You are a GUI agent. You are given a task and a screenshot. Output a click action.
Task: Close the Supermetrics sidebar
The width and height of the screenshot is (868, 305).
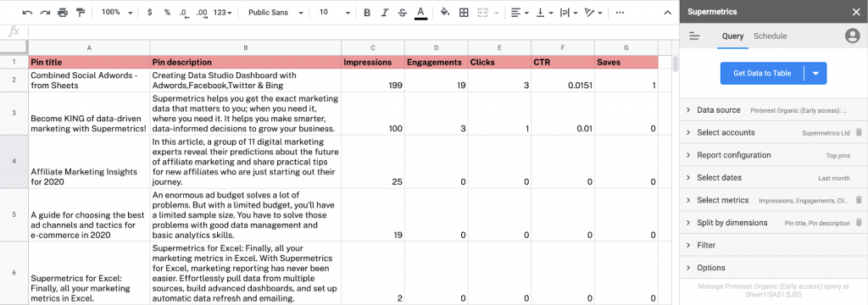pyautogui.click(x=856, y=12)
